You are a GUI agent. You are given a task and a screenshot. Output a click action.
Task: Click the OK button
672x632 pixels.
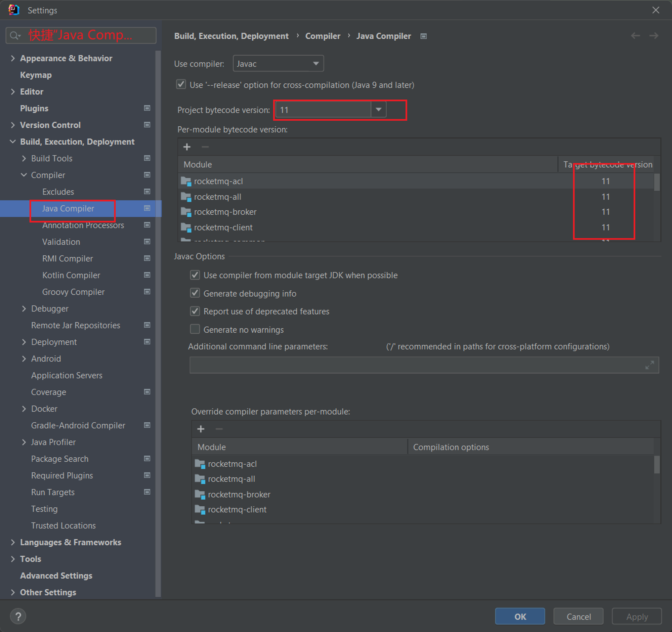520,617
